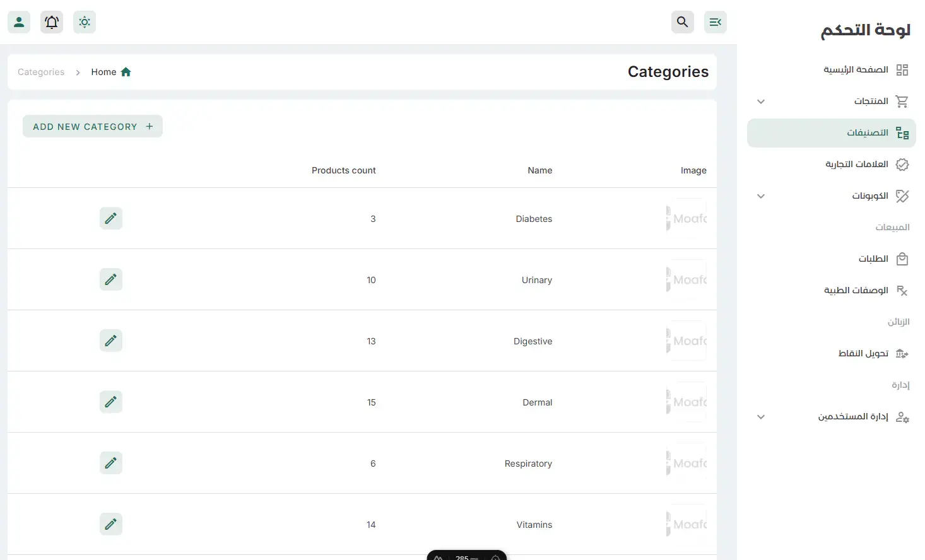
Task: Click the Products count column header
Action: click(x=343, y=170)
